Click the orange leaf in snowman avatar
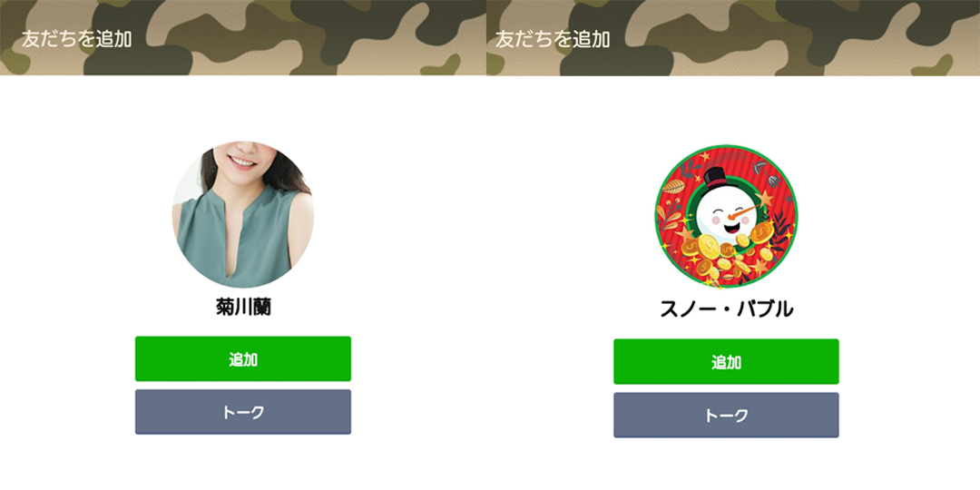 coord(673,186)
